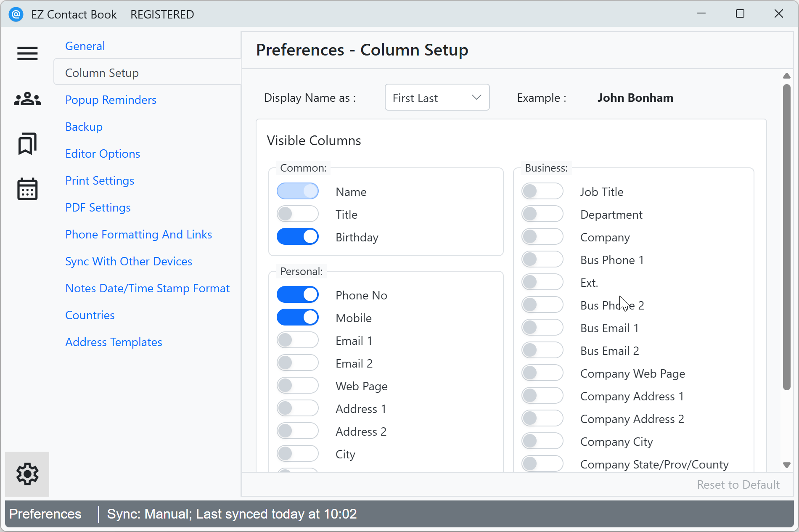Enable the Title column toggle
Screen dimensions: 799x532
[x=298, y=214]
